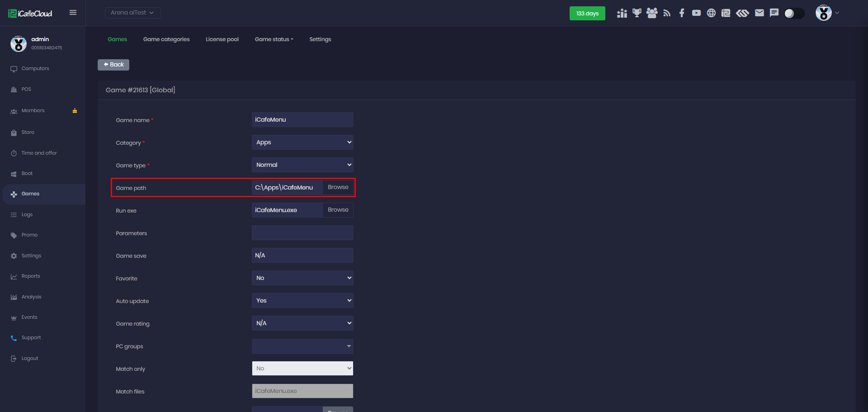This screenshot has width=868, height=412.
Task: Open Store in the sidebar
Action: tap(28, 133)
